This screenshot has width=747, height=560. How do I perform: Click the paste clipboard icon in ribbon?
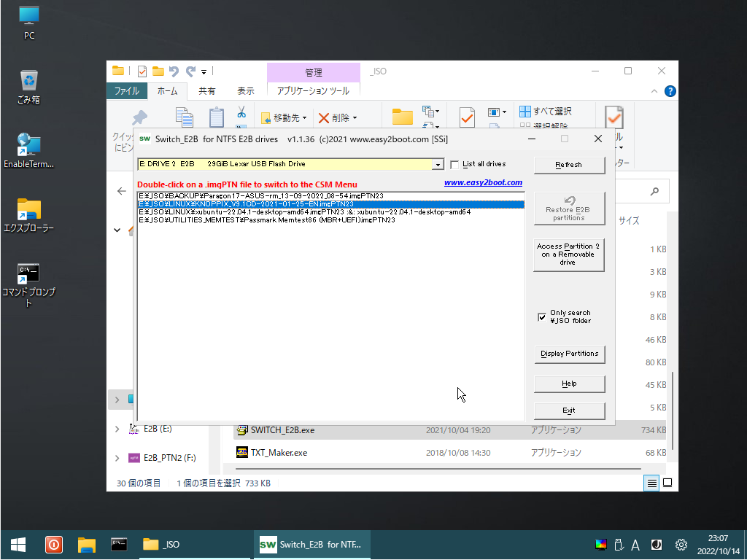217,117
